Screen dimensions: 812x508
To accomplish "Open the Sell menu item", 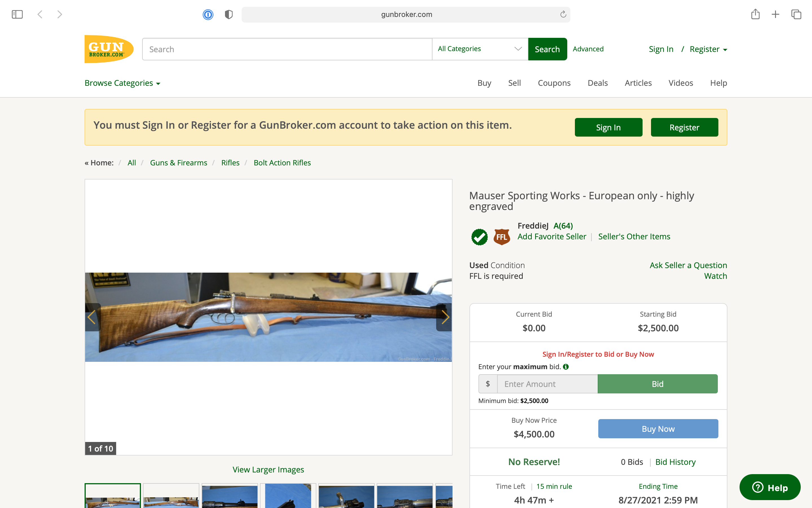I will pyautogui.click(x=514, y=83).
